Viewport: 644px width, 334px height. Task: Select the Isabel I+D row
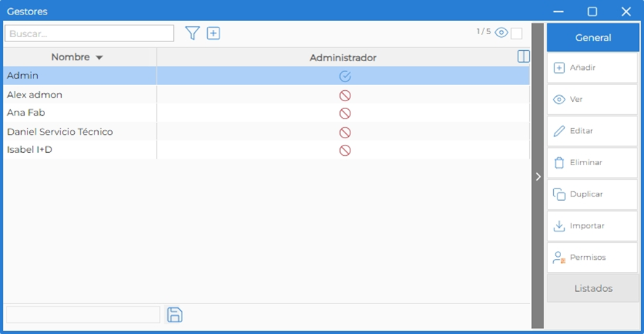click(x=267, y=150)
